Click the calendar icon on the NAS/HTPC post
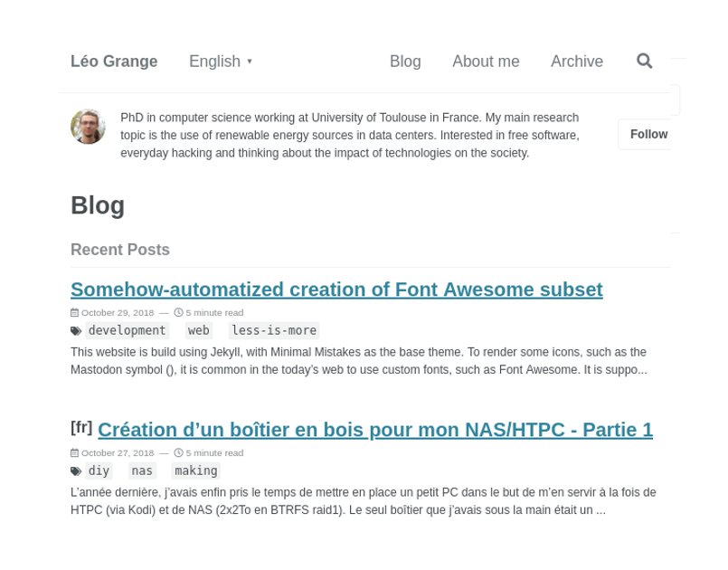This screenshot has height=570, width=728. pos(75,452)
